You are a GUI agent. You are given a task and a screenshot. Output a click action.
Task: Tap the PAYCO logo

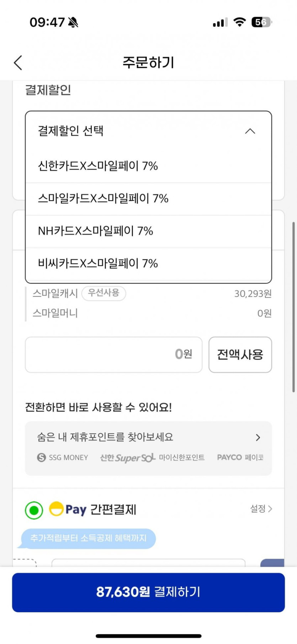coord(229,458)
